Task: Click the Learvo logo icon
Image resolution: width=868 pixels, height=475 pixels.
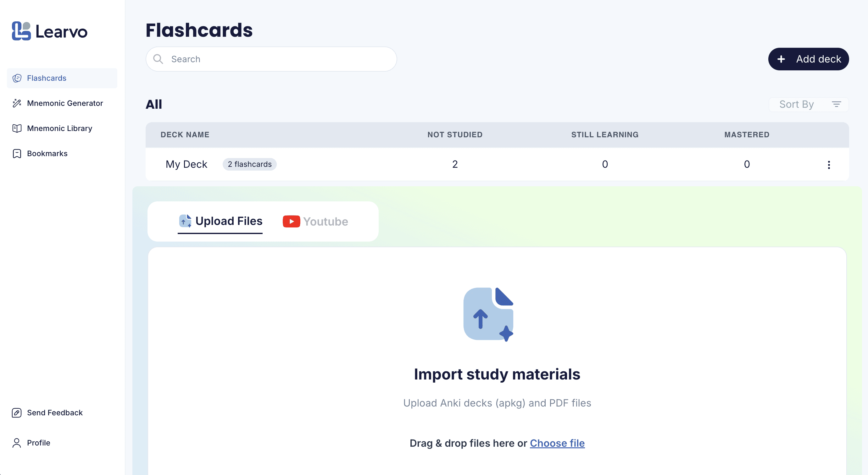Action: pyautogui.click(x=21, y=31)
